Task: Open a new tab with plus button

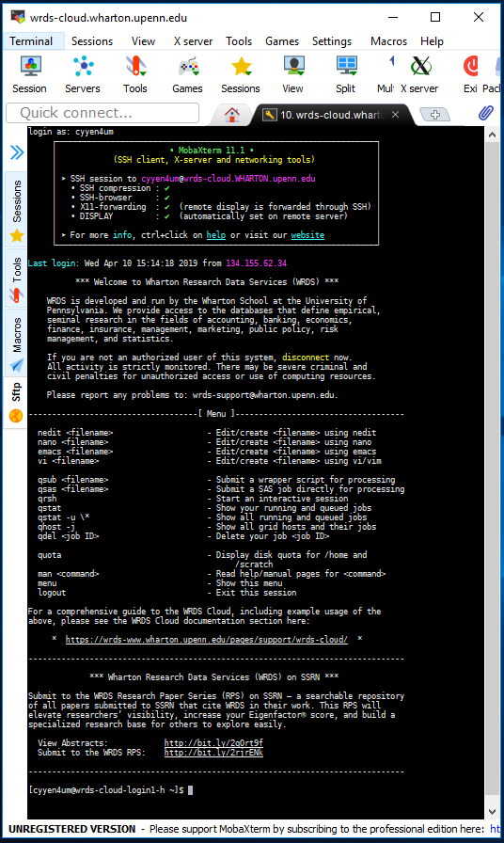Action: point(435,115)
